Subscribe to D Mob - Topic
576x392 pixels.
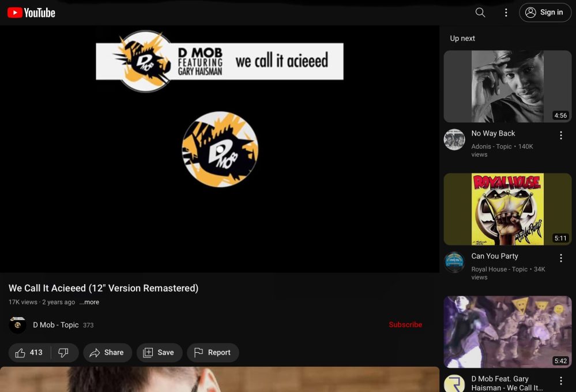[x=405, y=325]
